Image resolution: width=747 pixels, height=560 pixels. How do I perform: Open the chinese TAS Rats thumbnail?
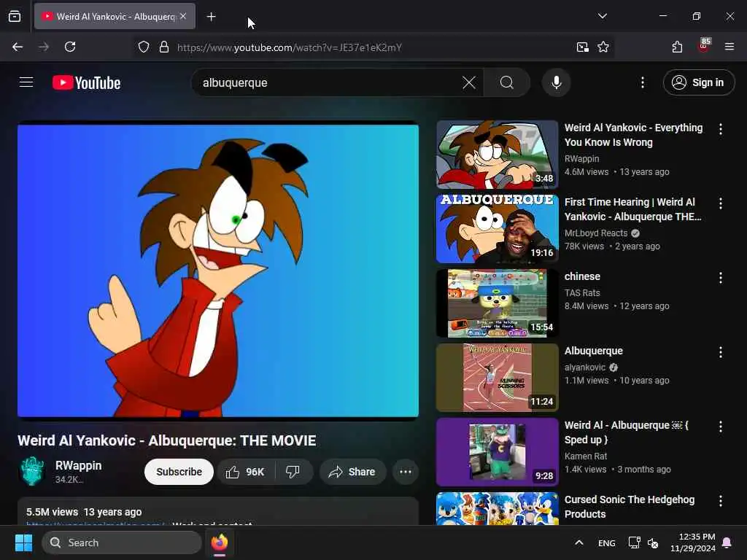tap(497, 303)
